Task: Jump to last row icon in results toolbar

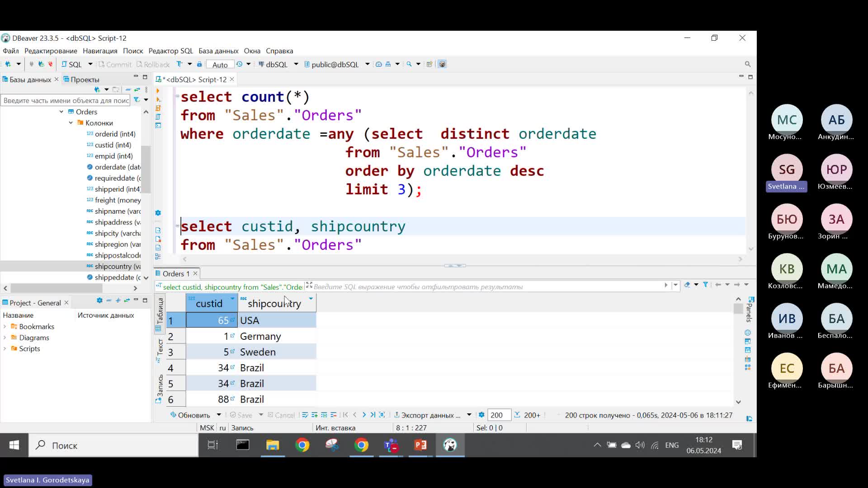Action: [x=373, y=415]
